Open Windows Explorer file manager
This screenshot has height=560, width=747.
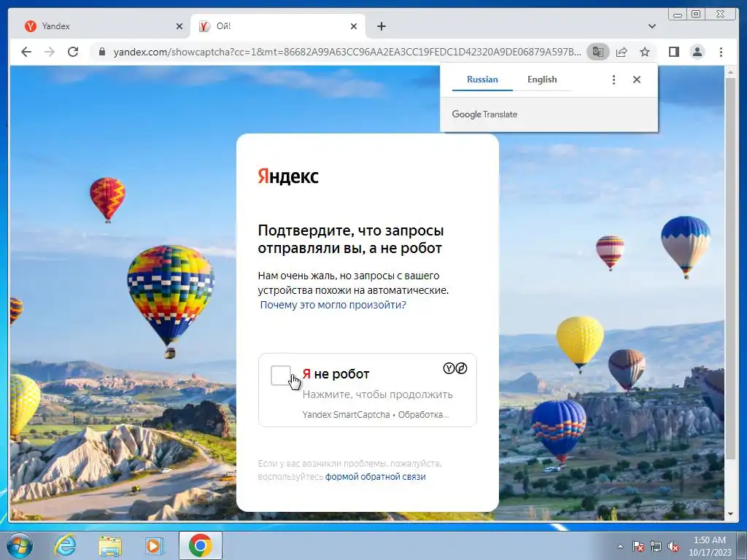(x=110, y=545)
